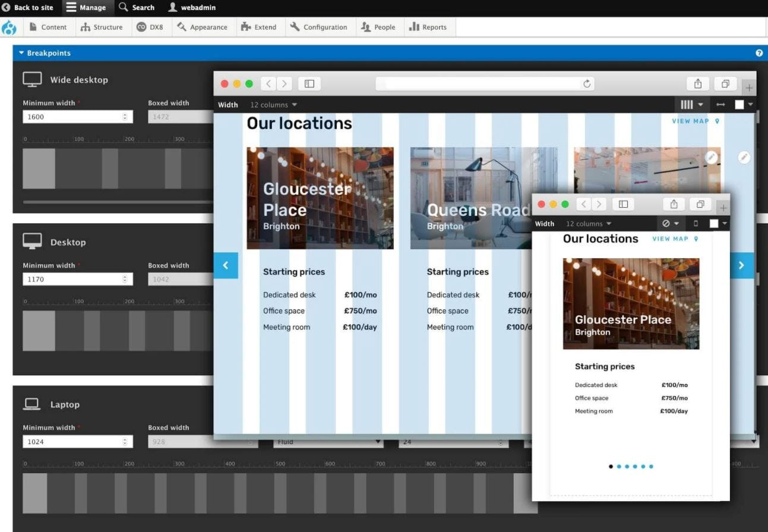Select the column grid overlay icon
Image resolution: width=768 pixels, height=532 pixels.
(687, 104)
